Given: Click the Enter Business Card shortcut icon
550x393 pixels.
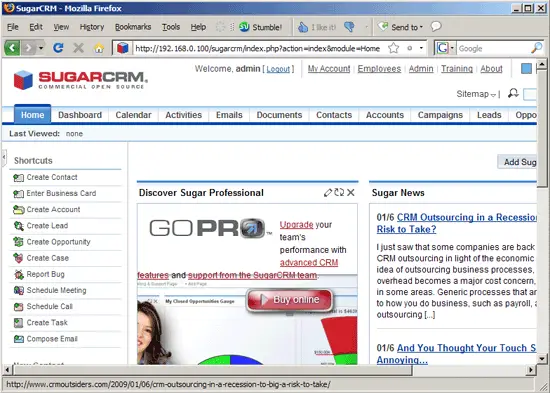Looking at the screenshot, I should (19, 194).
